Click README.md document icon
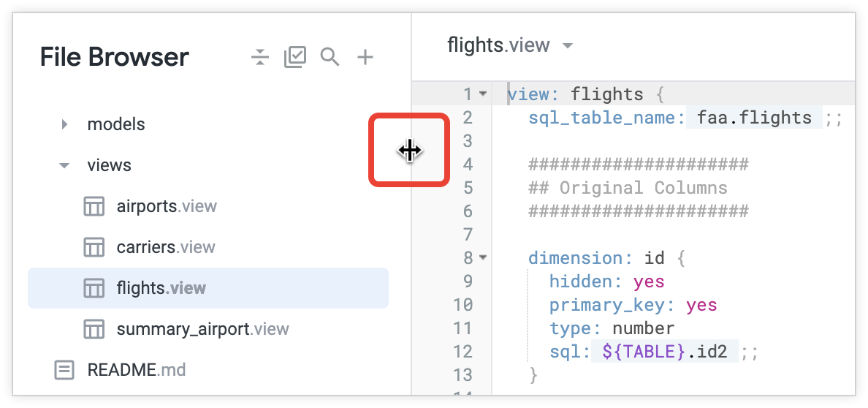Viewport: 868px width, 408px height. pyautogui.click(x=64, y=370)
